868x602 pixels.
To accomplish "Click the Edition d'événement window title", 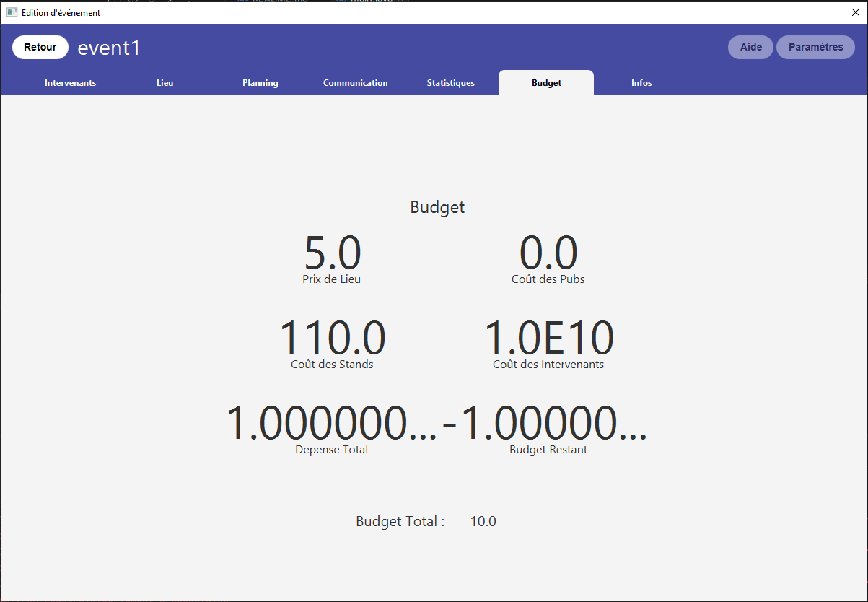I will coord(61,13).
